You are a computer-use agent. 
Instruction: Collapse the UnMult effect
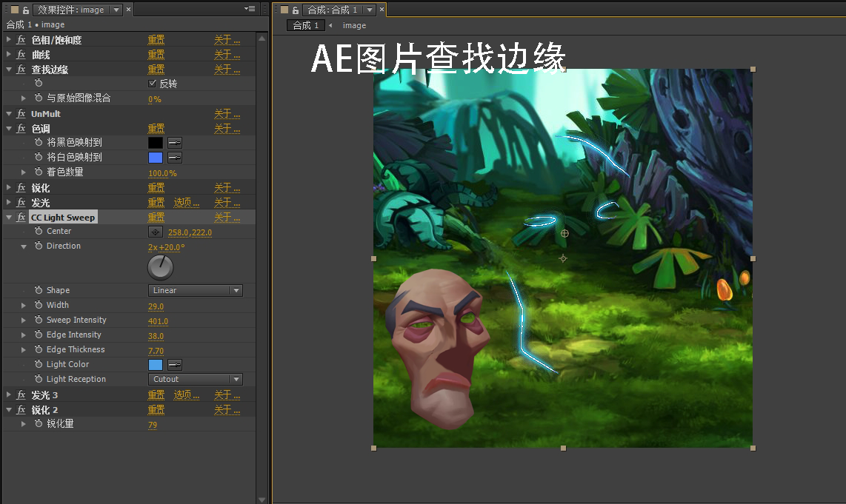pos(9,114)
